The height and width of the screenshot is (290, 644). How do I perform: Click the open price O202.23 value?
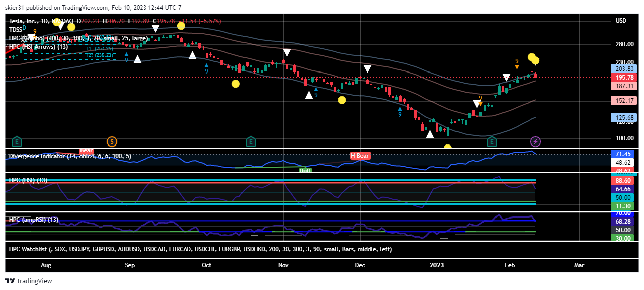point(88,21)
